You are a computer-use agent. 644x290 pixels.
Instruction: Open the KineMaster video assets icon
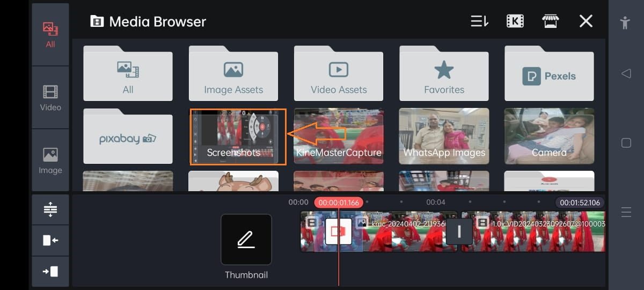click(x=515, y=21)
